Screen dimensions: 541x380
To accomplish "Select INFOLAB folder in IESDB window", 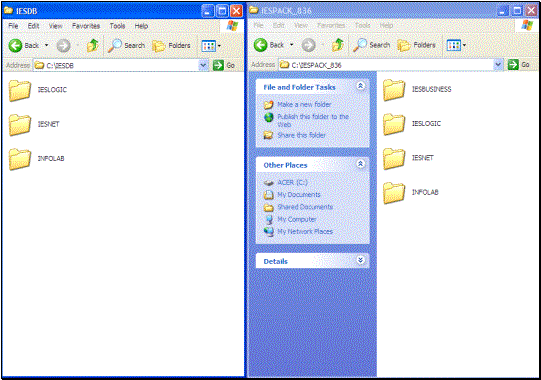I will coord(37,159).
